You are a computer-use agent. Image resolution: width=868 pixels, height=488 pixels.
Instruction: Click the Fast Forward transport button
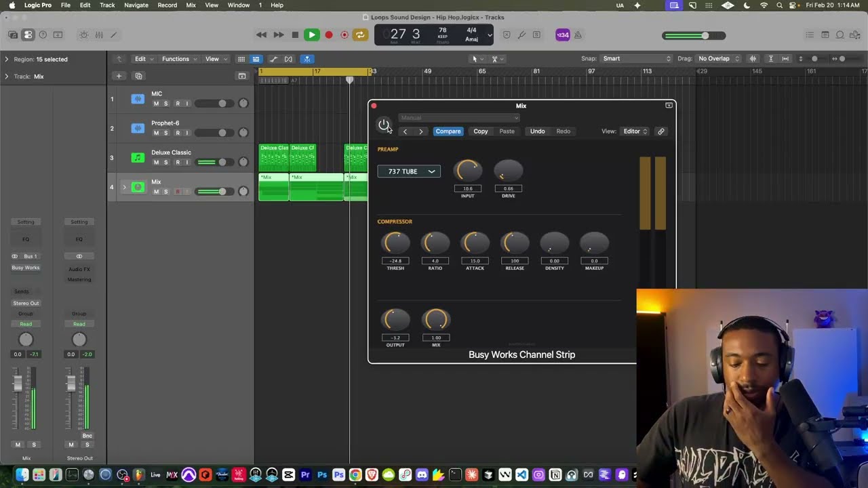click(278, 35)
